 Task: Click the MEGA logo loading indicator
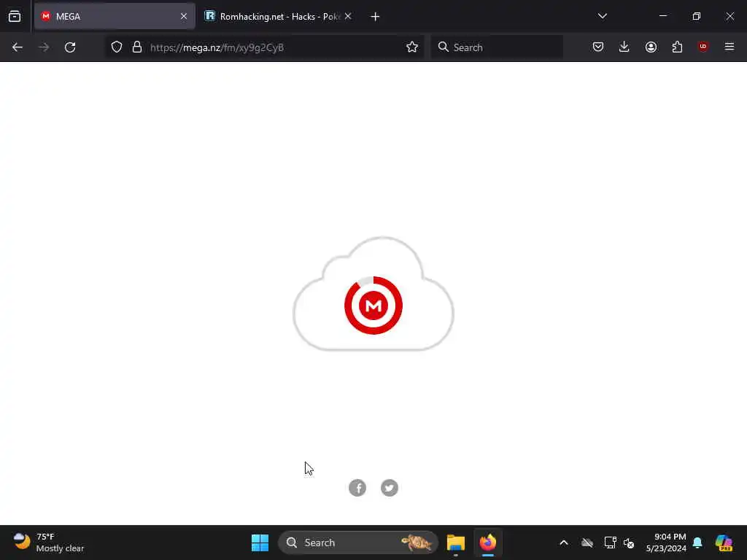(373, 306)
